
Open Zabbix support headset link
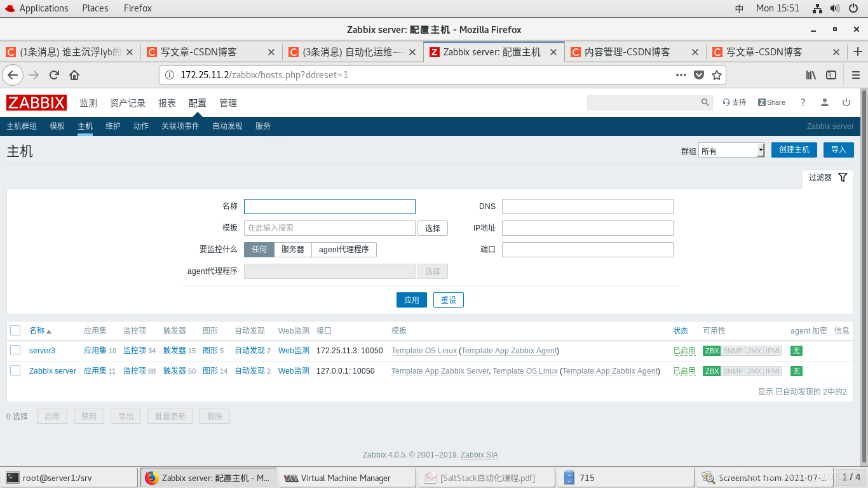tap(735, 102)
